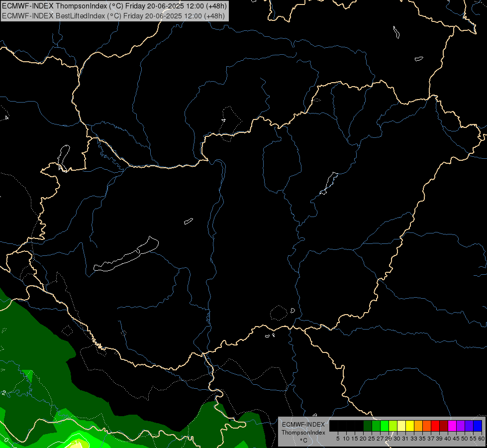Click the °C unit label in the legend

(x=304, y=440)
